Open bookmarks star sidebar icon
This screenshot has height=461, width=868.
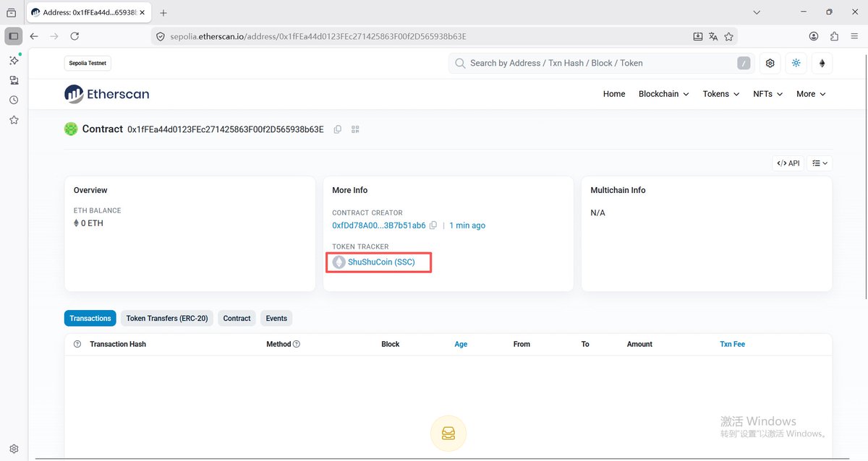14,120
